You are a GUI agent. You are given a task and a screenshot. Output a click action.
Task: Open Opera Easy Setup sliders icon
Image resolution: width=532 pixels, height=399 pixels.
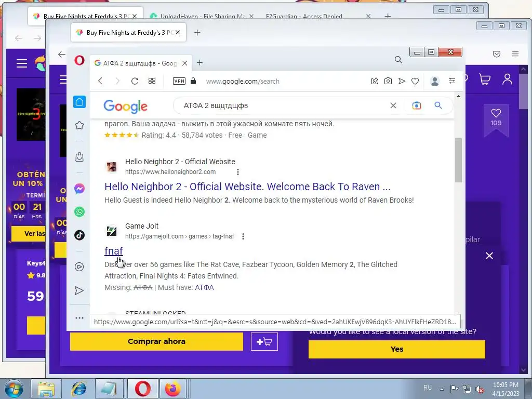click(x=452, y=81)
